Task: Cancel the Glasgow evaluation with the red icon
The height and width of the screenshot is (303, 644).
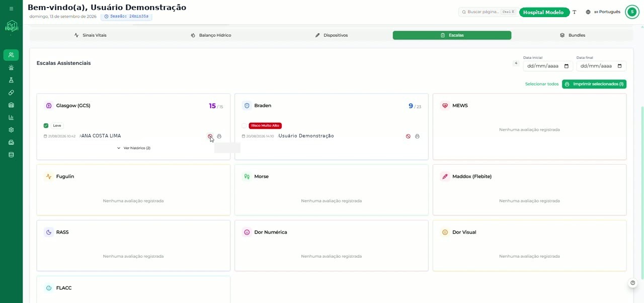Action: click(210, 136)
